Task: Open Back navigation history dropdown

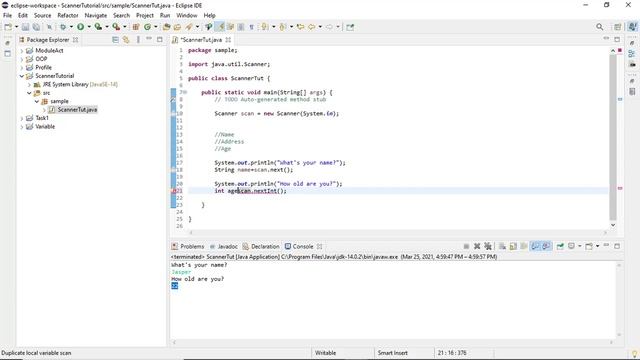Action: [320, 27]
